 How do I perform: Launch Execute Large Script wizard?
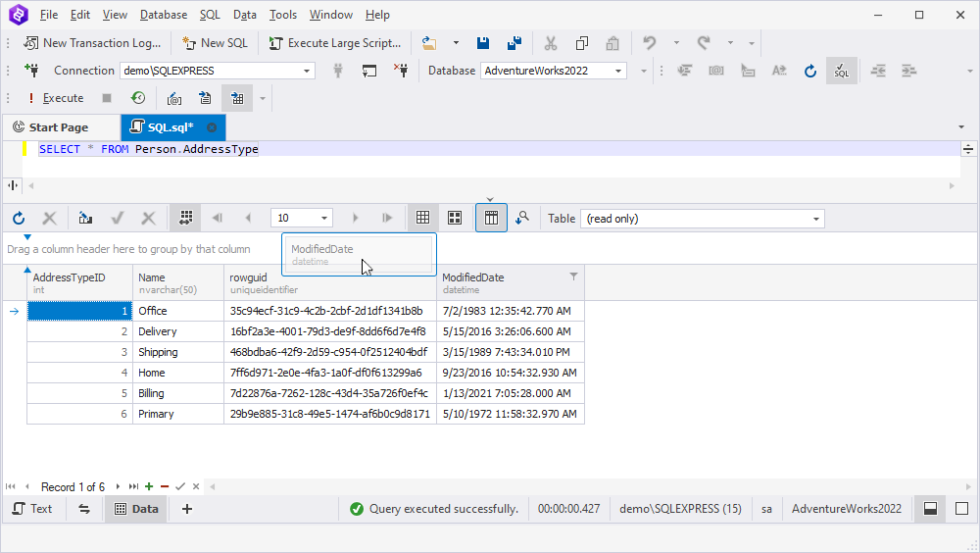(335, 43)
